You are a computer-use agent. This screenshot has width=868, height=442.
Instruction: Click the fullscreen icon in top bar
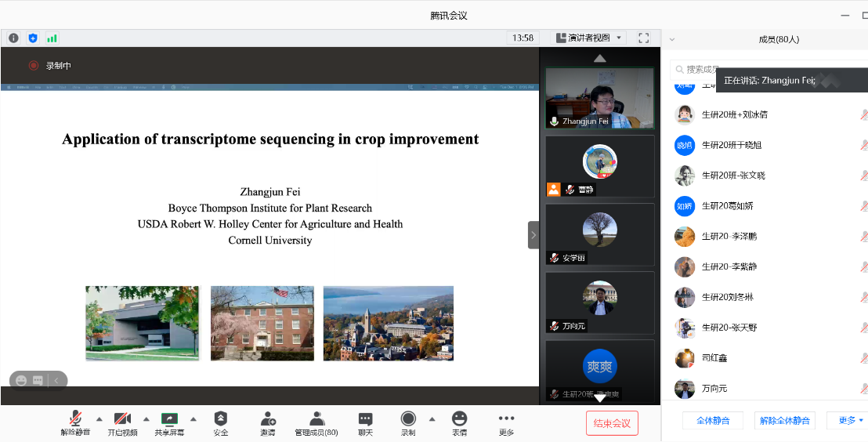tap(644, 38)
